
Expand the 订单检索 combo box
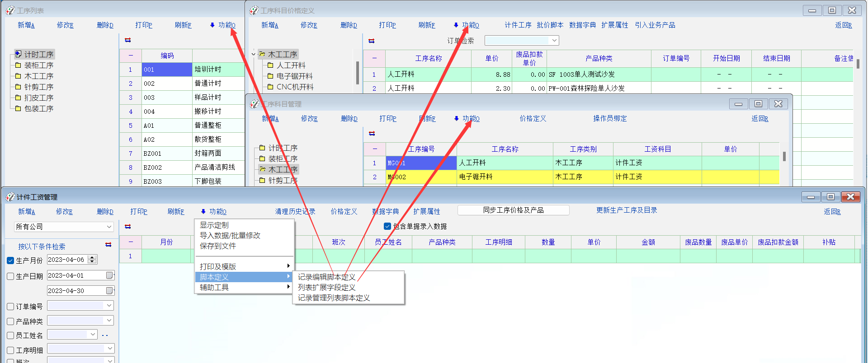point(554,41)
